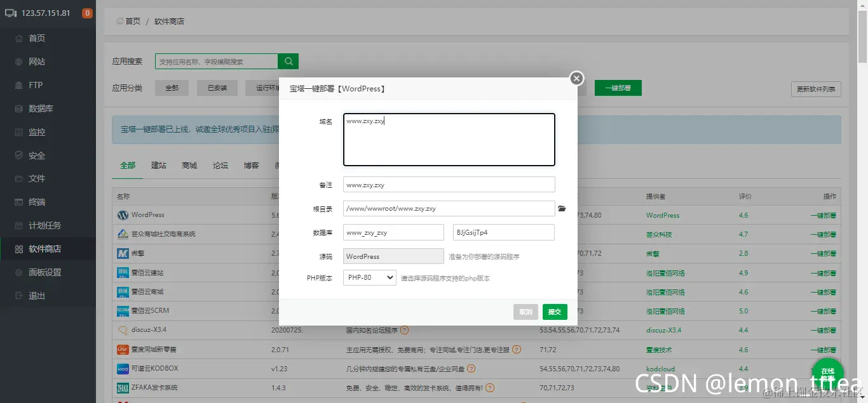
Task: Click the 取消 cancel button
Action: (526, 312)
